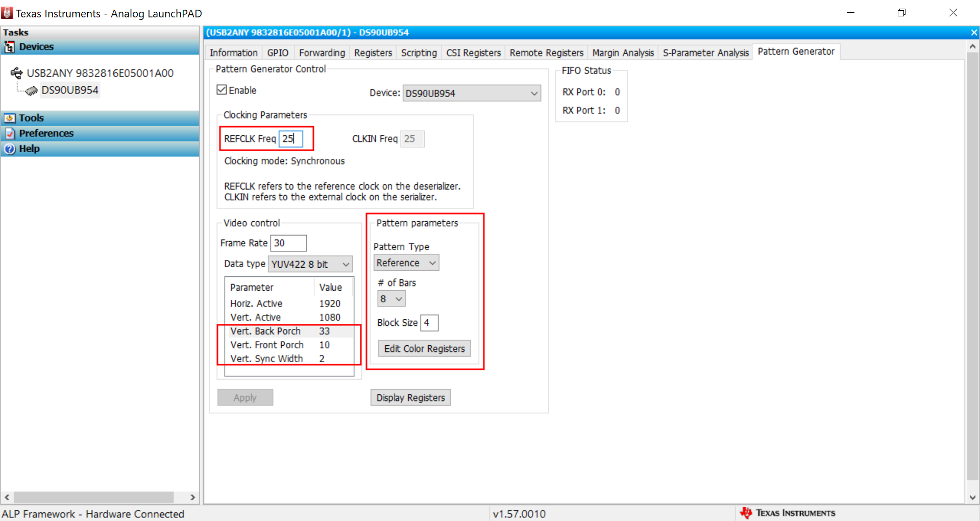Open the S-Parameter Analysis tab
This screenshot has height=521, width=980.
(706, 53)
